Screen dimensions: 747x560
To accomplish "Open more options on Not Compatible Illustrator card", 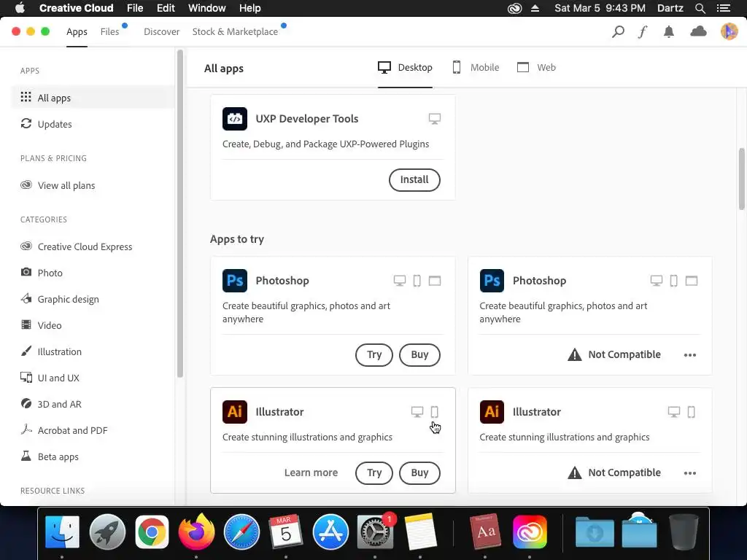I will (x=690, y=472).
